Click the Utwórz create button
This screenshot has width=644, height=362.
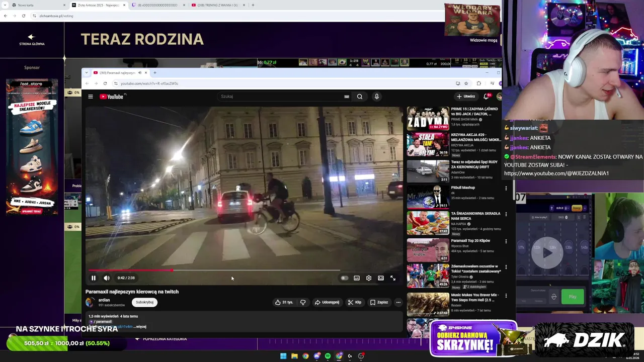tap(466, 97)
